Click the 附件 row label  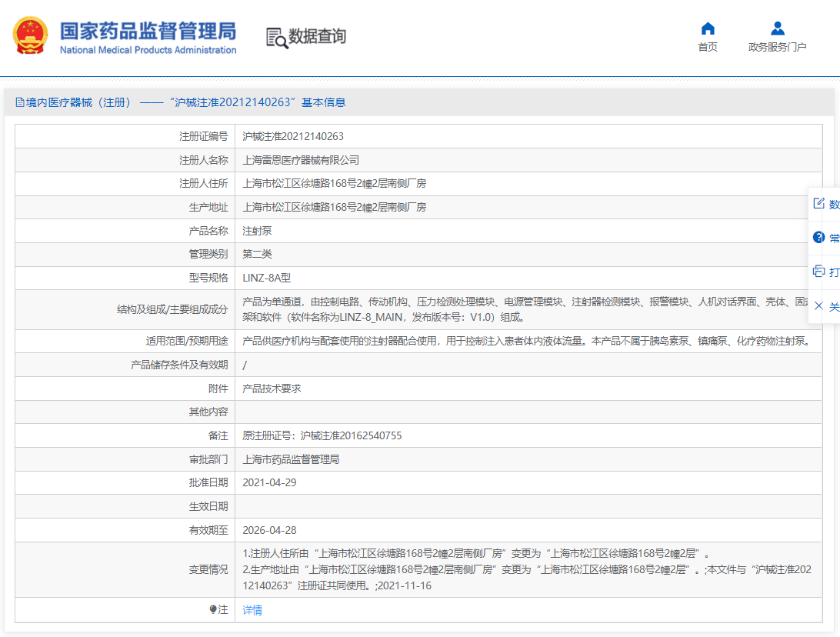[218, 389]
